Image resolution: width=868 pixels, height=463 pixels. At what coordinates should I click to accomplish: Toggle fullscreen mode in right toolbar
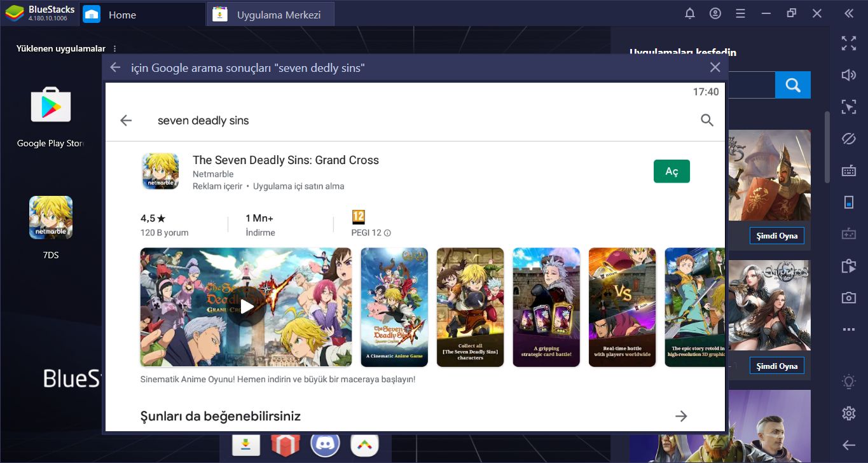(849, 43)
